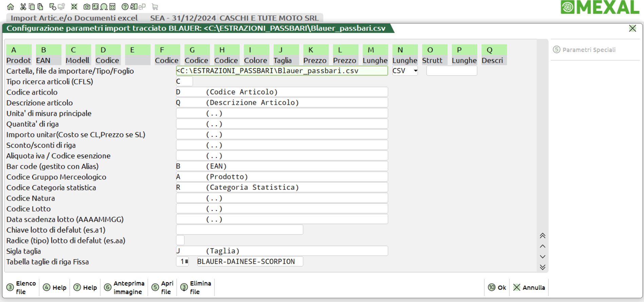The width and height of the screenshot is (644, 302).
Task: Click the Tipo ricerca articoli field
Action: click(184, 81)
